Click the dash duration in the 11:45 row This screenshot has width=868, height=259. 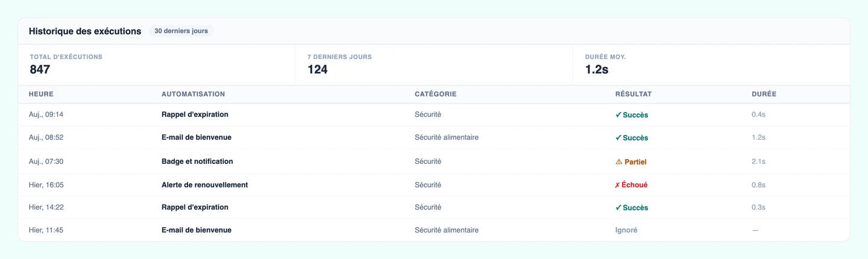click(755, 230)
